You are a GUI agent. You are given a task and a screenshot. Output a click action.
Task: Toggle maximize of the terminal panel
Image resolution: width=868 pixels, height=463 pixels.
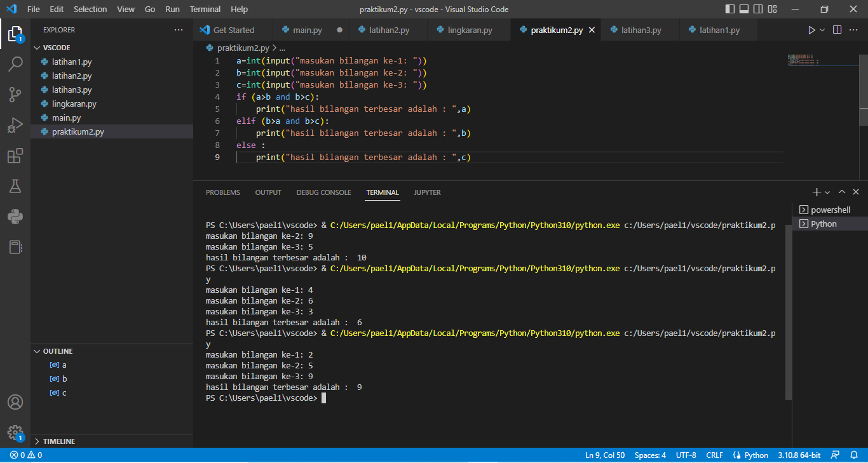[x=841, y=192]
